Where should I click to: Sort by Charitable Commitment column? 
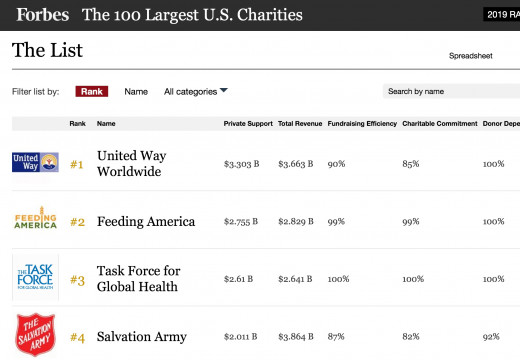click(440, 124)
